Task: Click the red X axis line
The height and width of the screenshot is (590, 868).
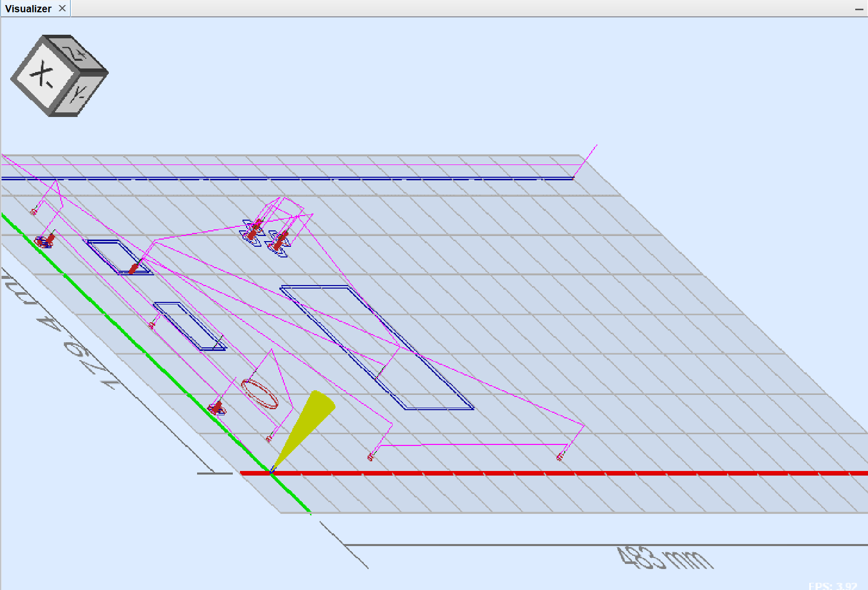Action: [x=562, y=473]
